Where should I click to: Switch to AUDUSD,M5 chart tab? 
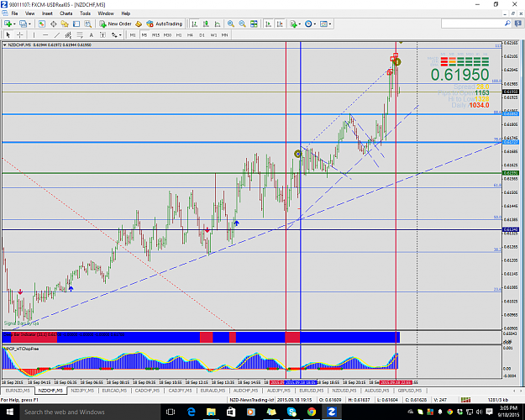click(x=376, y=391)
